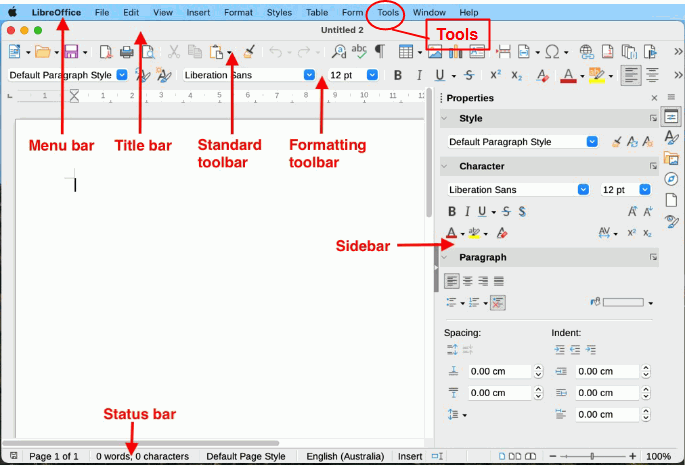Open the Format menu
The image size is (685, 466).
pos(238,13)
